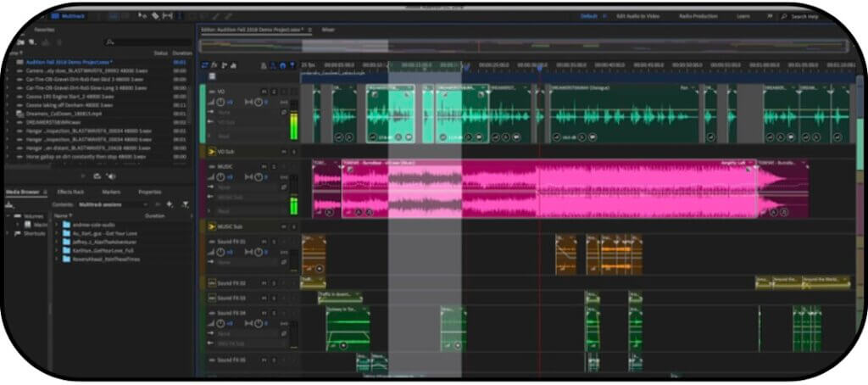The image size is (868, 385).
Task: Adjust the VO track pan knob
Action: [258, 103]
